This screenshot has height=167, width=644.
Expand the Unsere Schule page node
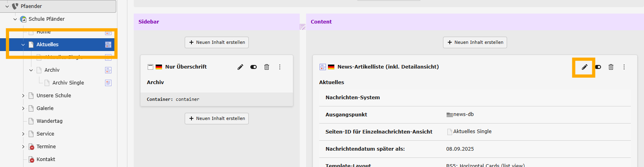click(23, 96)
